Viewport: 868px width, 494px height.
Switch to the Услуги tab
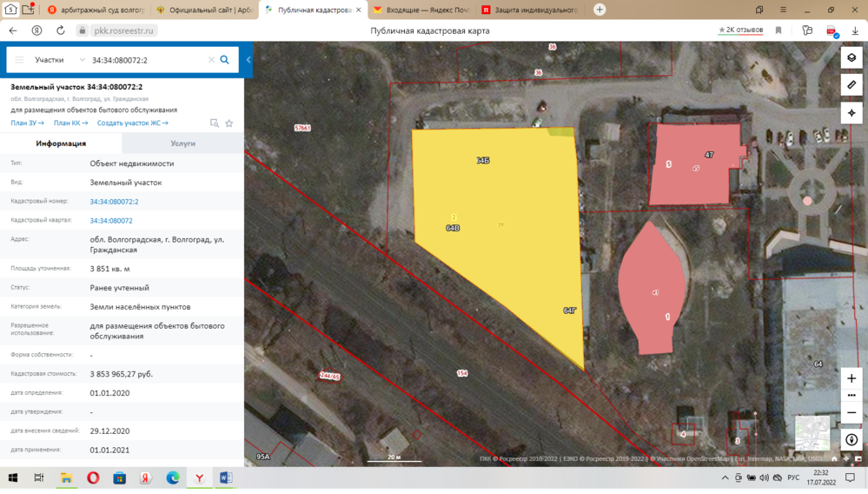pyautogui.click(x=182, y=144)
